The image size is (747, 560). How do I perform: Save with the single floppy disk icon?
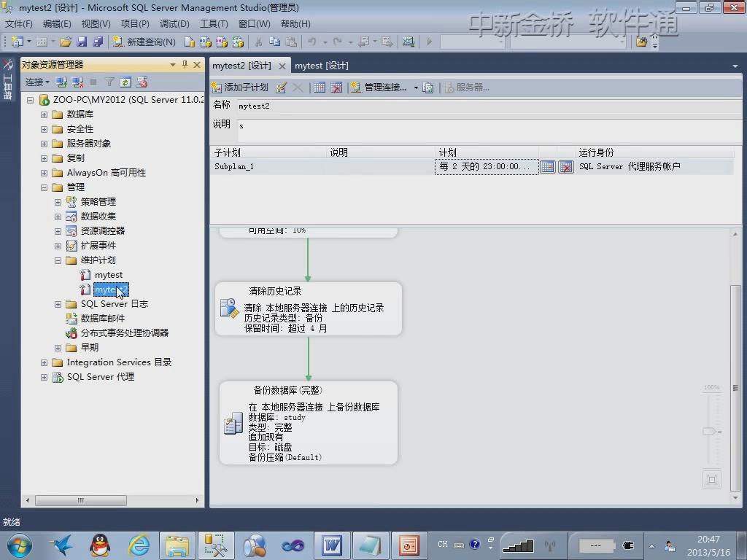[x=82, y=42]
